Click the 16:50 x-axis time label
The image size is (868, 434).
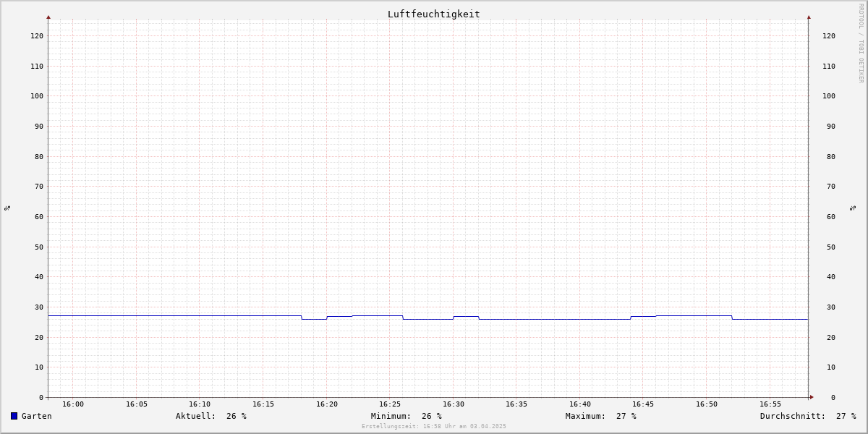pyautogui.click(x=707, y=404)
